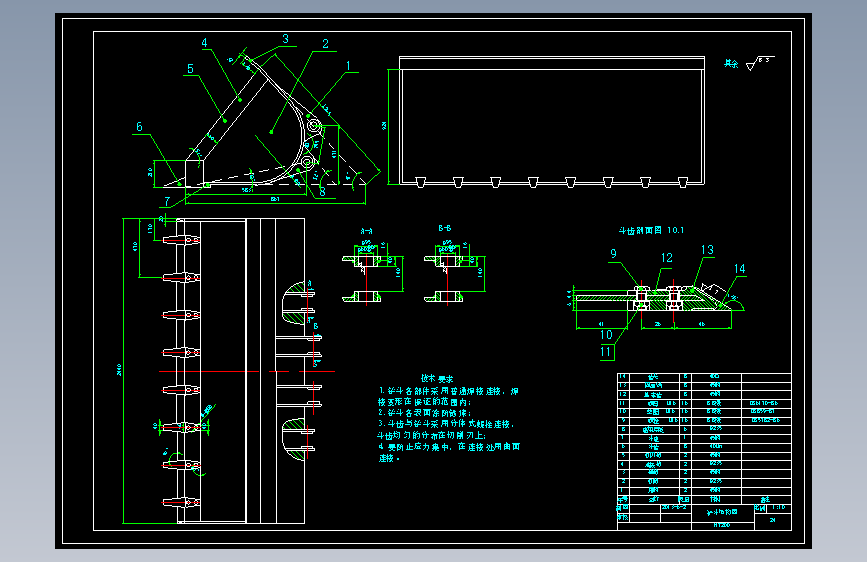
Task: Select callout number 12 on tooth section
Action: click(666, 258)
